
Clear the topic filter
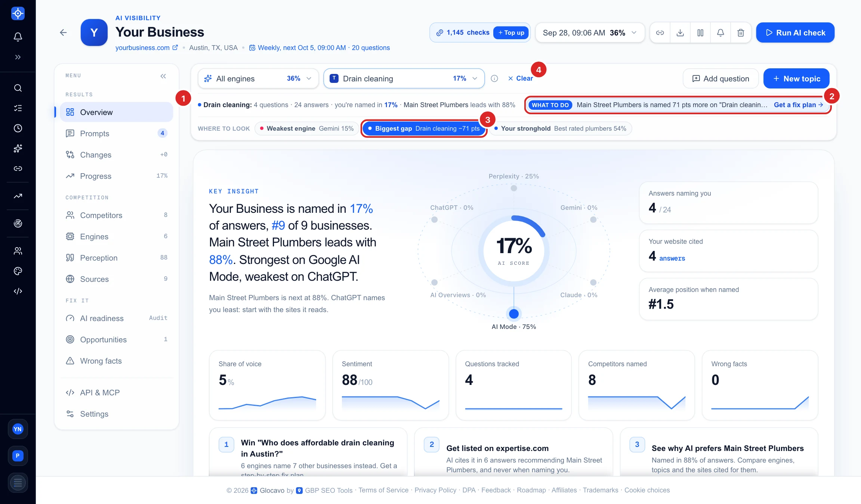click(520, 78)
